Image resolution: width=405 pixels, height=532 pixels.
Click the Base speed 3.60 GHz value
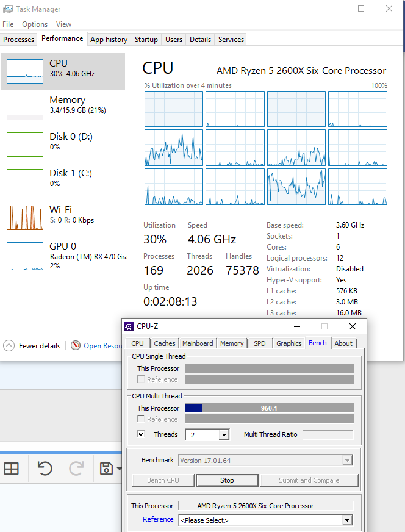(350, 225)
